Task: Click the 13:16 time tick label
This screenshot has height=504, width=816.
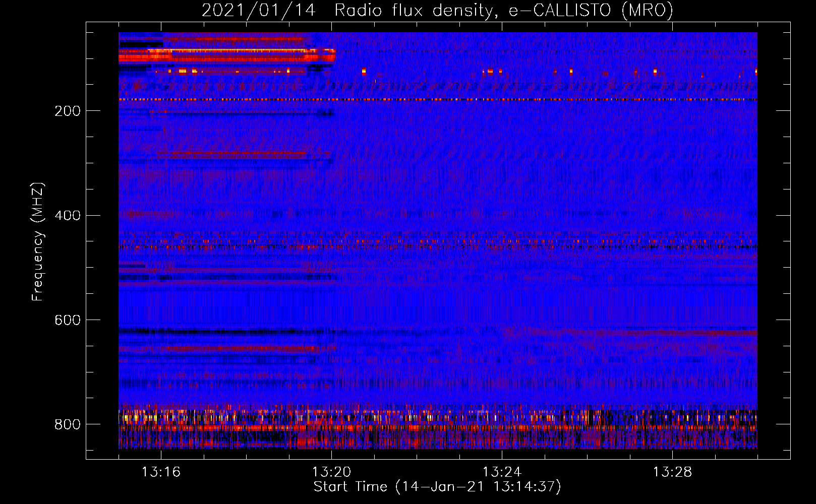Action: (161, 472)
